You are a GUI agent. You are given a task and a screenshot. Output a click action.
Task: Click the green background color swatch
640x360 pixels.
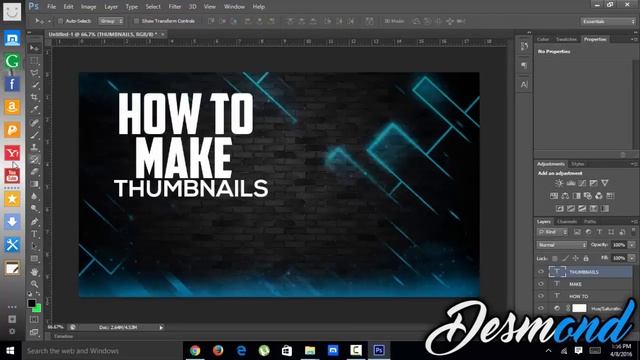click(38, 309)
